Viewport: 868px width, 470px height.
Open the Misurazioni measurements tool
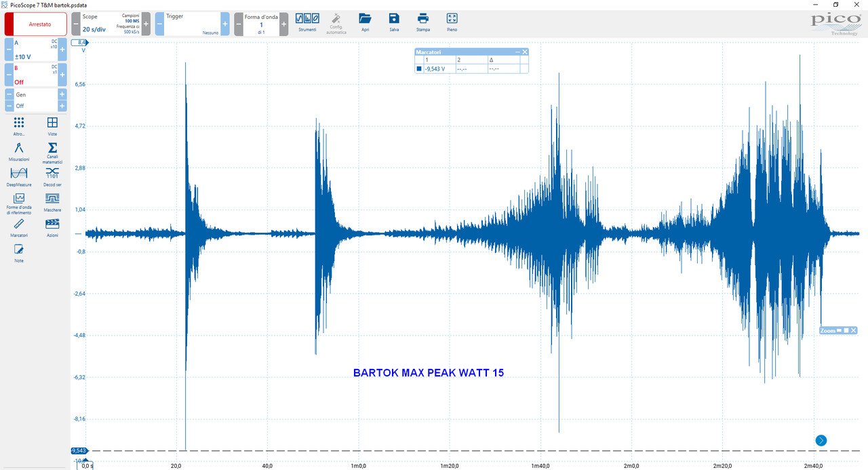[19, 152]
